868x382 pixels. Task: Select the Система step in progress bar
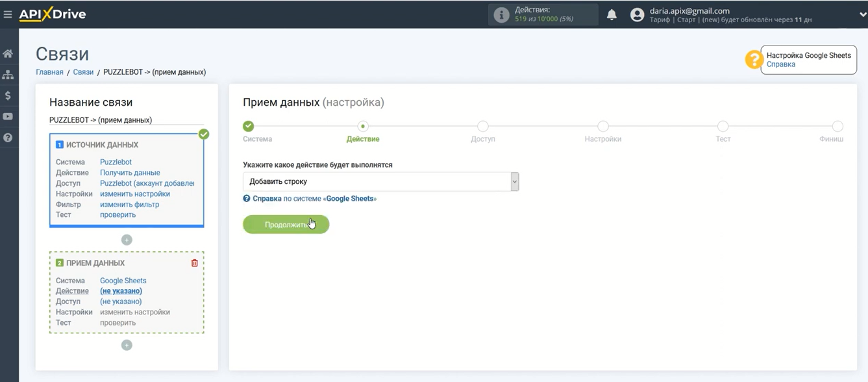tap(249, 126)
